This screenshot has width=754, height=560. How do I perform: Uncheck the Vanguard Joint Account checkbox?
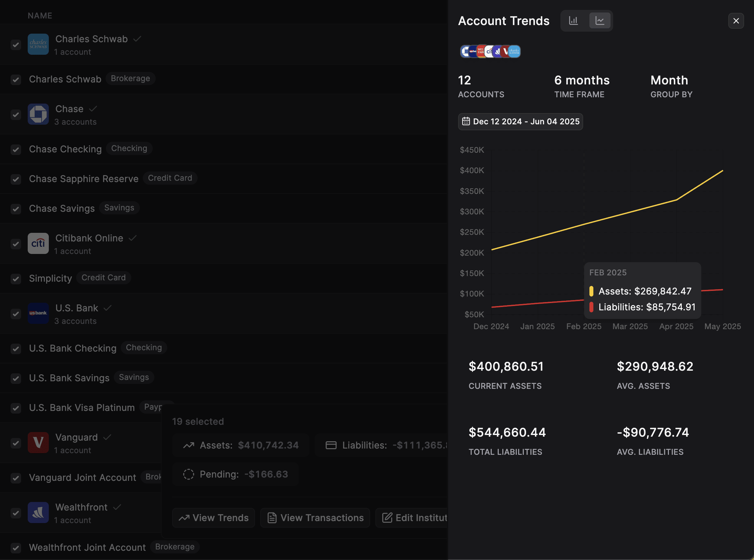coord(16,478)
